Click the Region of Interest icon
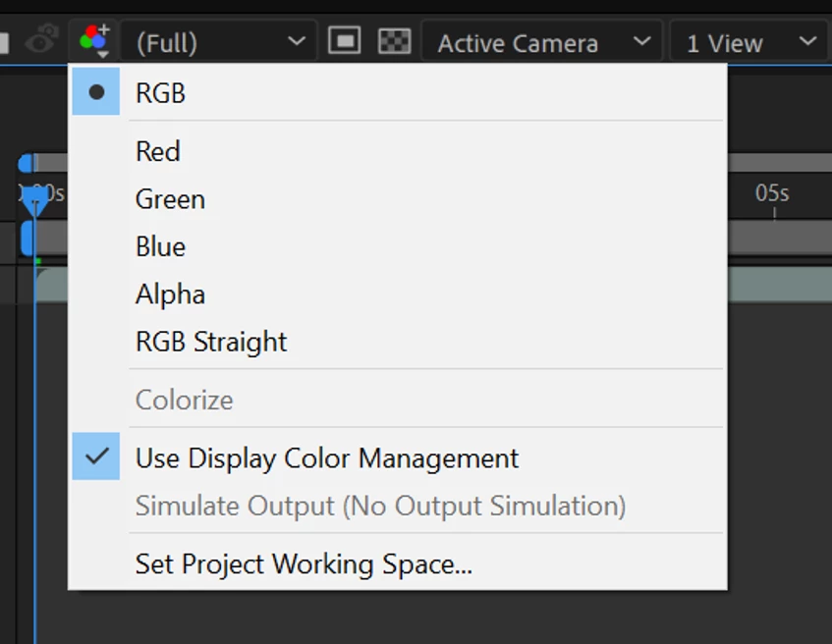 coord(344,41)
